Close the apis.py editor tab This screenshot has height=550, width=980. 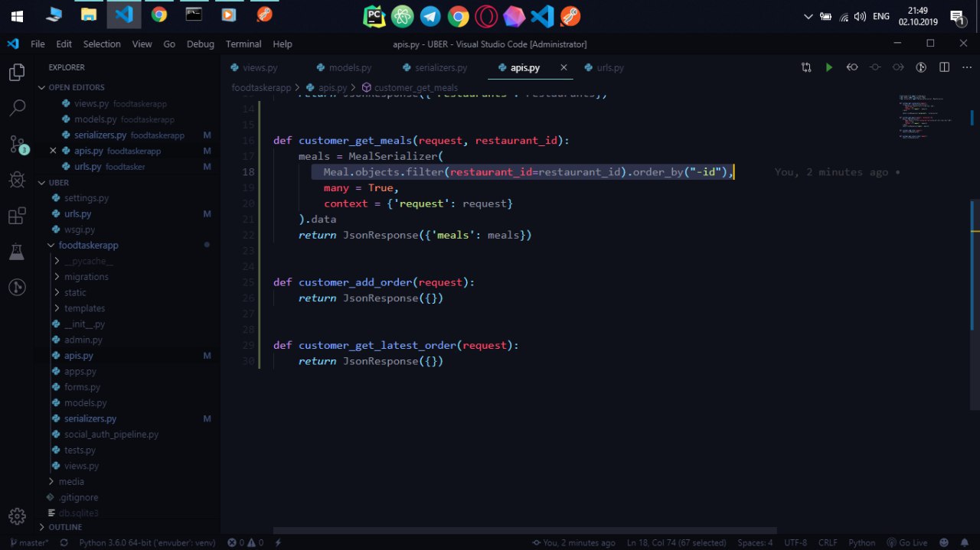click(x=563, y=67)
